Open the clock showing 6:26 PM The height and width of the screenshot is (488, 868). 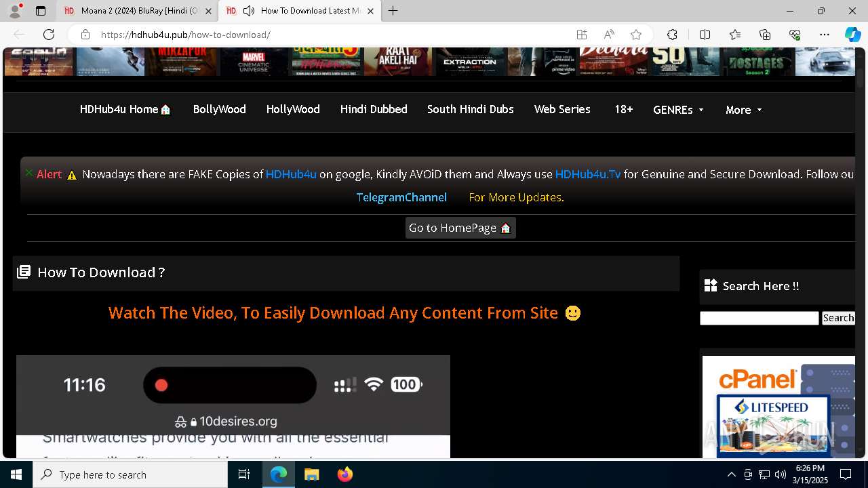(x=810, y=474)
